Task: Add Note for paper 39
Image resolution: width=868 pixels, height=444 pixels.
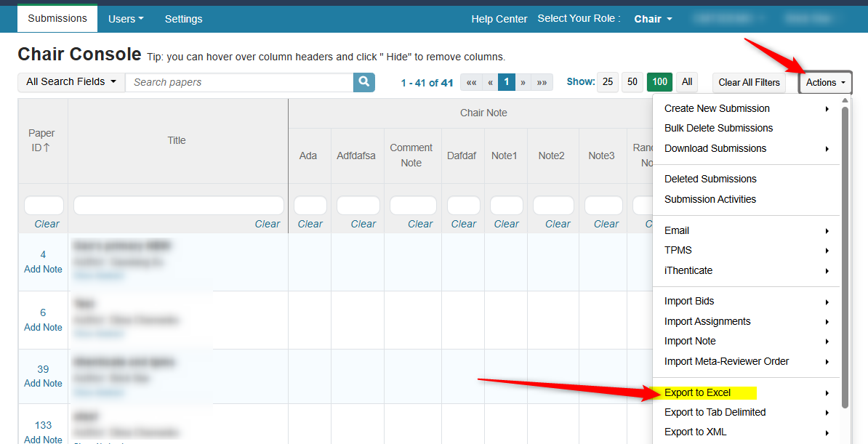Action: 43,383
